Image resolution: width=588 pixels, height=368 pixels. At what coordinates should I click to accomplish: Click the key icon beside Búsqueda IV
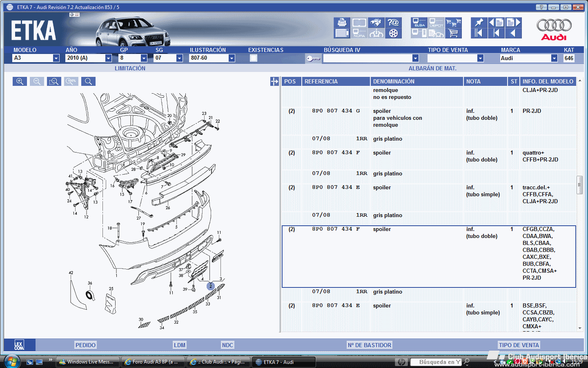pyautogui.click(x=313, y=58)
